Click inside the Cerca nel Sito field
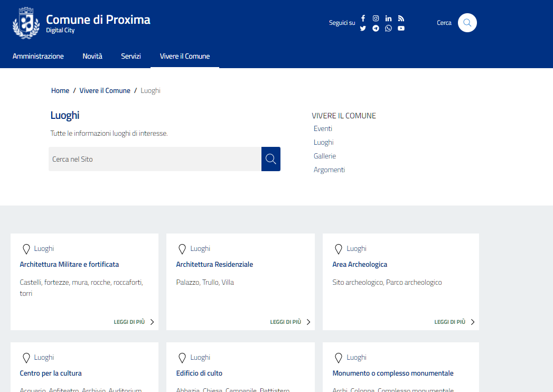Image resolution: width=553 pixels, height=392 pixels. 155,159
